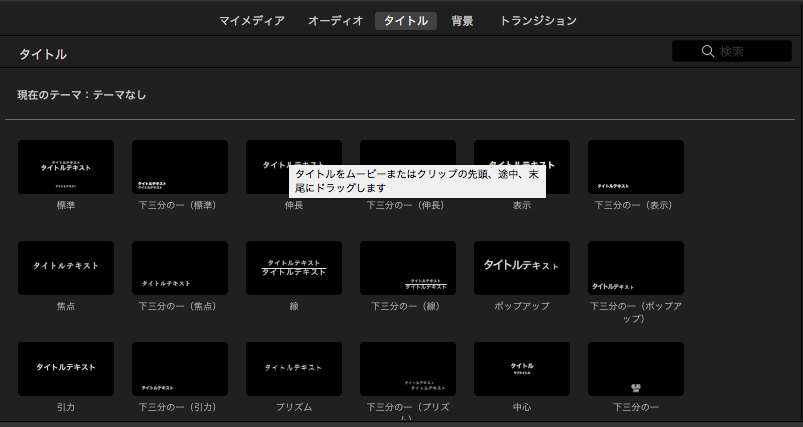Image resolution: width=803 pixels, height=427 pixels.
Task: Select the last 下三分の一 title thumbnail
Action: click(x=636, y=369)
